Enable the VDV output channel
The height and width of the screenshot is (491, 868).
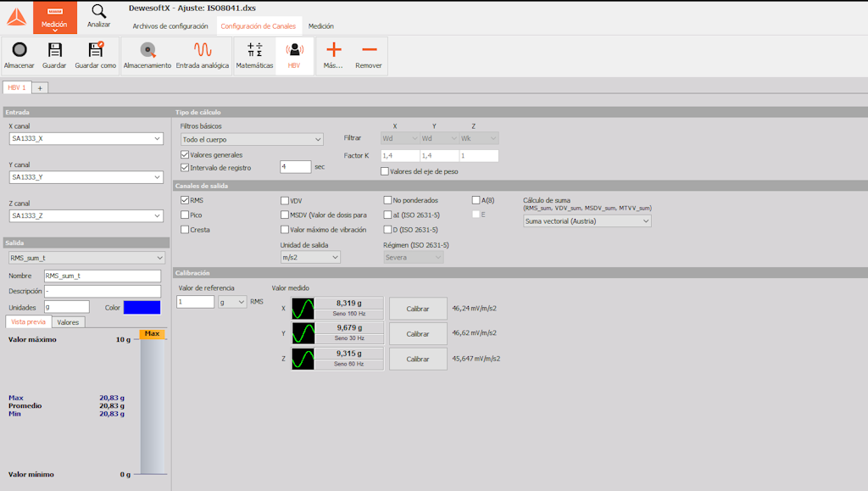[285, 200]
